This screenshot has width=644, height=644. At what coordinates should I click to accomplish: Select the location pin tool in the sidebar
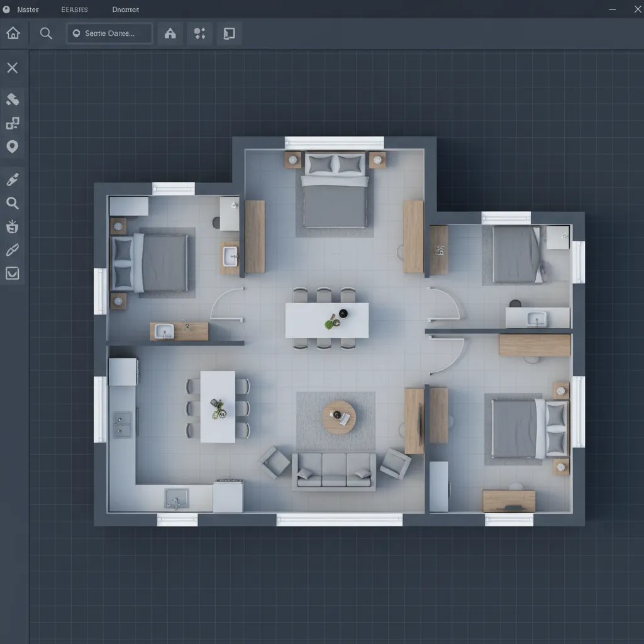pos(13,147)
